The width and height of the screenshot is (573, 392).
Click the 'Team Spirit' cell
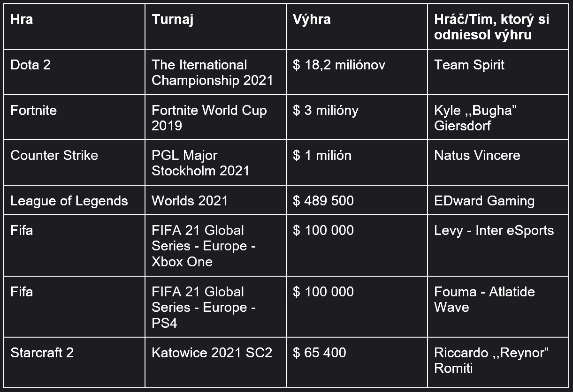(498, 72)
